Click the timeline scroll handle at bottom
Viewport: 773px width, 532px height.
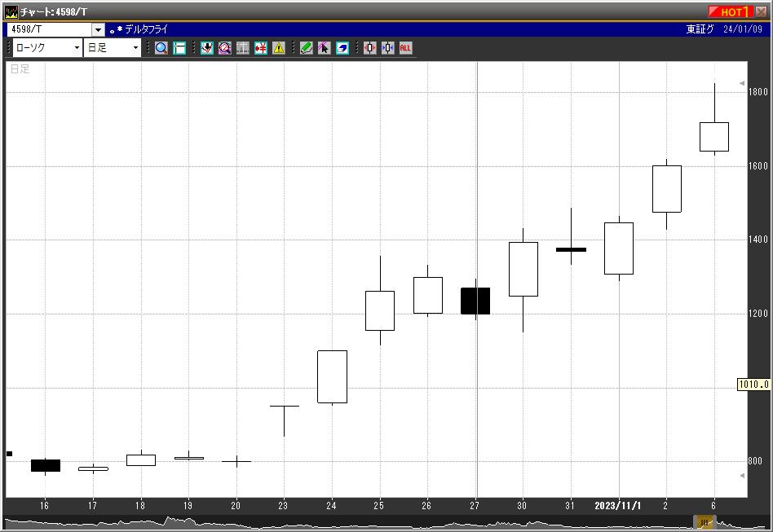705,522
